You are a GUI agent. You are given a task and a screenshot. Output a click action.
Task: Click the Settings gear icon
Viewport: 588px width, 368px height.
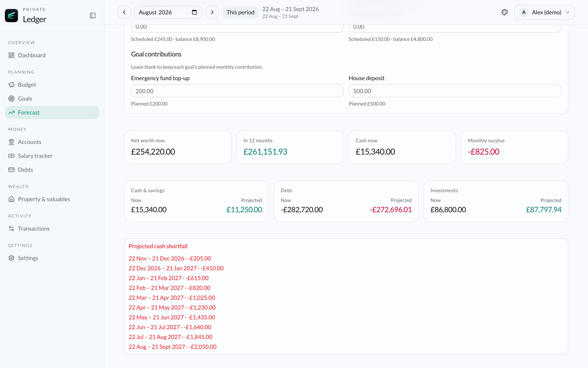[x=11, y=258]
